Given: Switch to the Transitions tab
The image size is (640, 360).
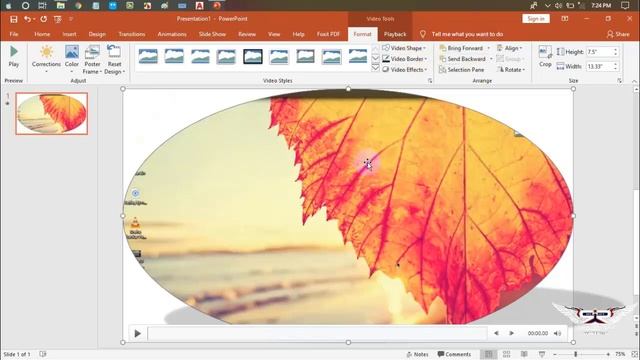Looking at the screenshot, I should 132,34.
